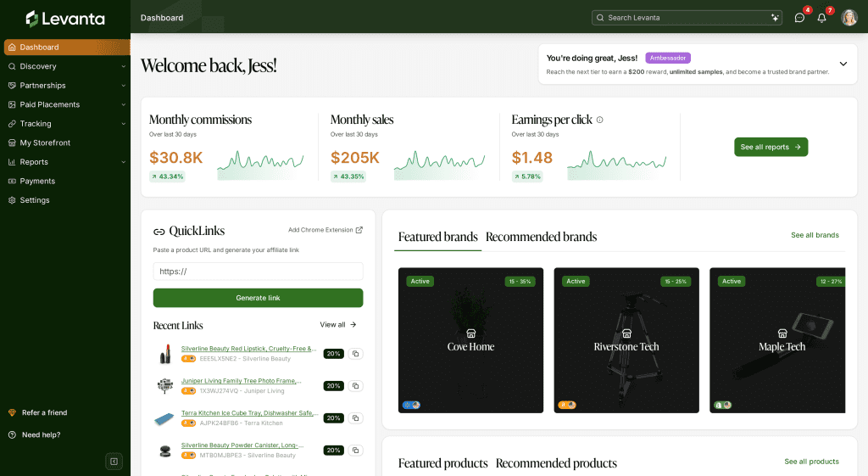Click the Add Chrome Extension external-link icon
Viewport: 868px width, 476px height.
[x=359, y=230]
